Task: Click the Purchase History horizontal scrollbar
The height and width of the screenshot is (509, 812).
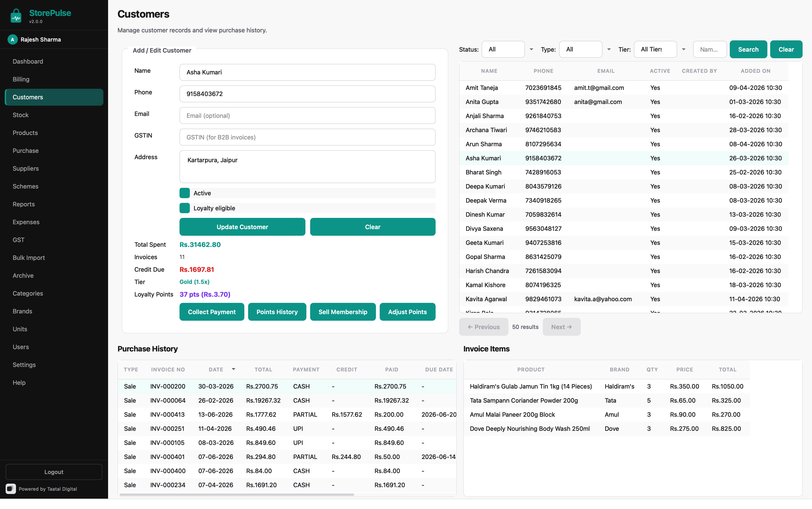Action: 237,494
